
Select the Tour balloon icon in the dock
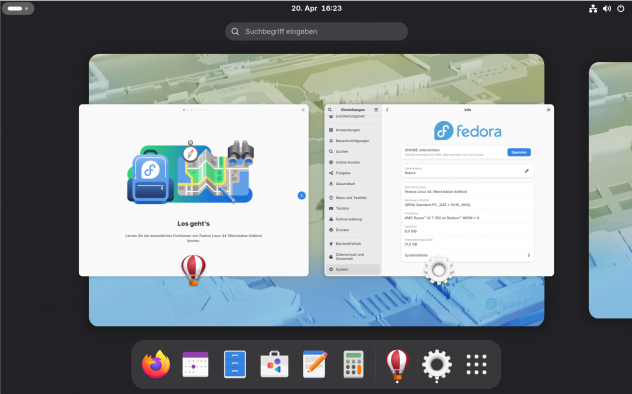397,365
